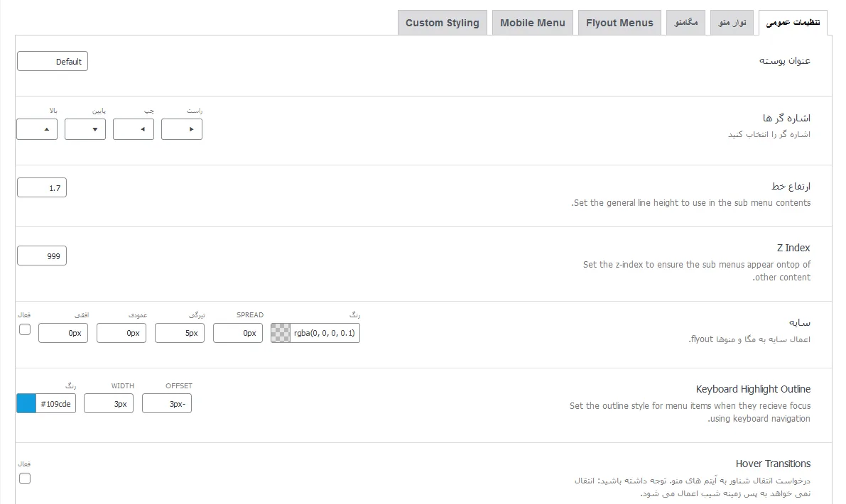Edit the #109cde outline color value
This screenshot has height=504, width=846.
pos(56,403)
